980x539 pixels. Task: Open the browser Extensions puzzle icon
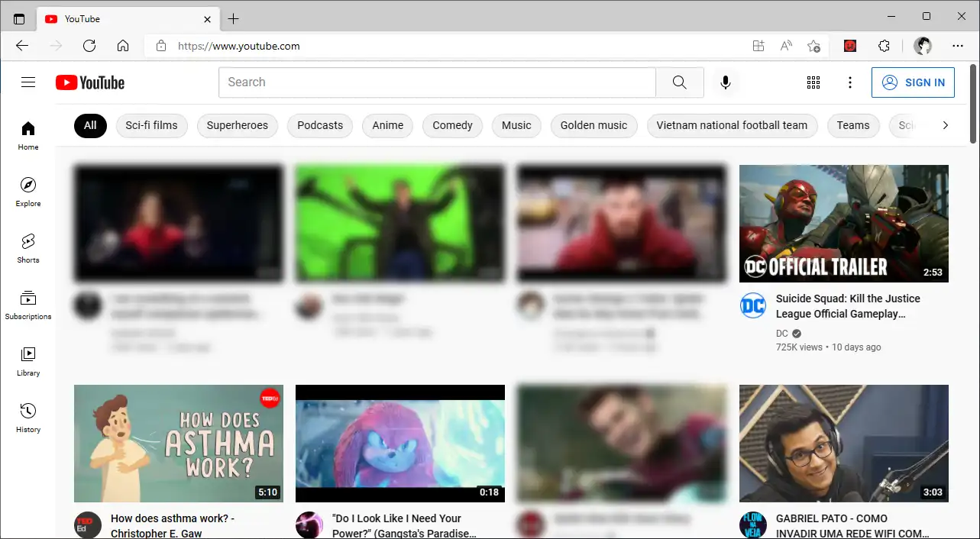click(884, 46)
